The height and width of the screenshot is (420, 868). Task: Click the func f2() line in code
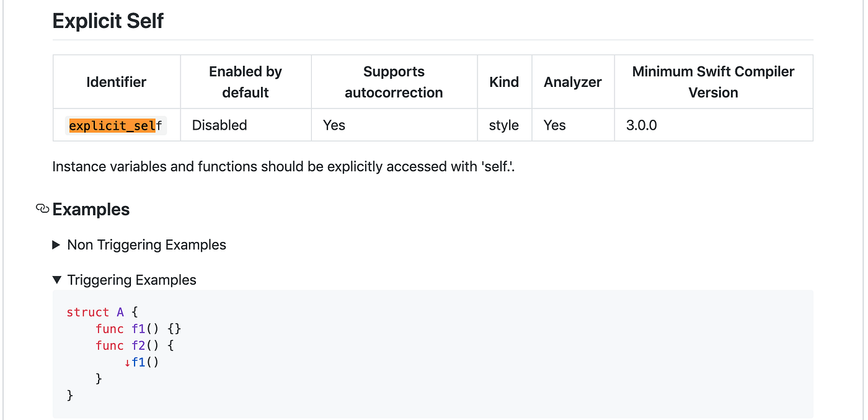pos(135,346)
